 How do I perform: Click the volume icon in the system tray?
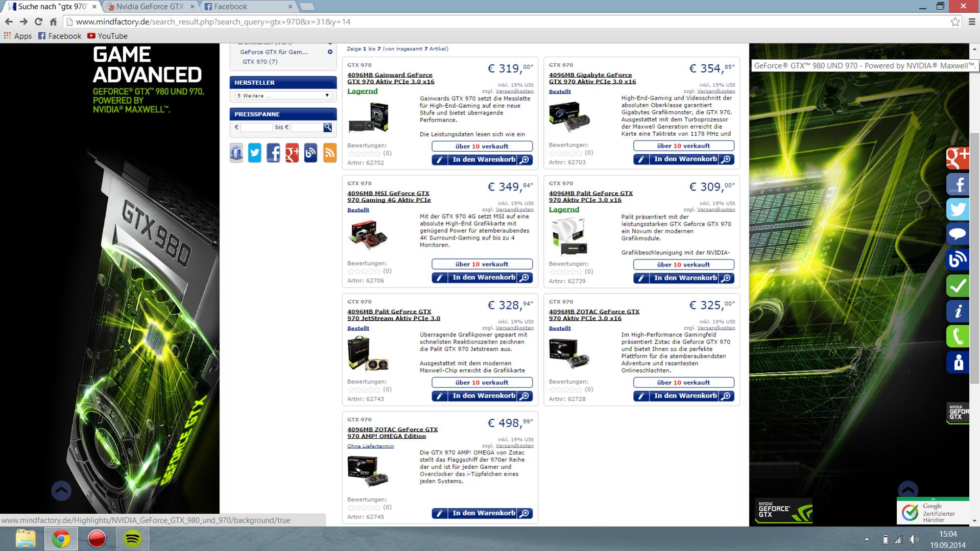[914, 539]
